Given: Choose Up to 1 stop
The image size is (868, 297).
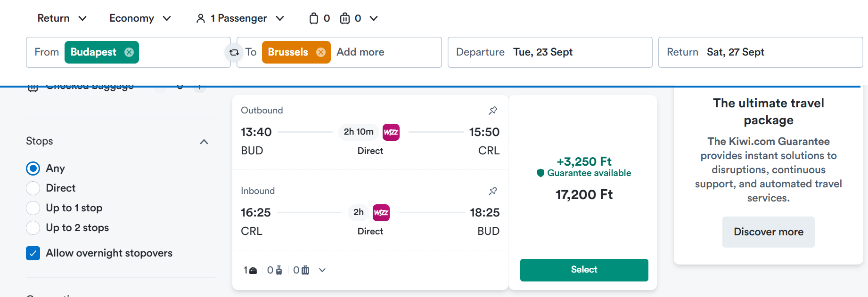Looking at the screenshot, I should pyautogui.click(x=33, y=208).
